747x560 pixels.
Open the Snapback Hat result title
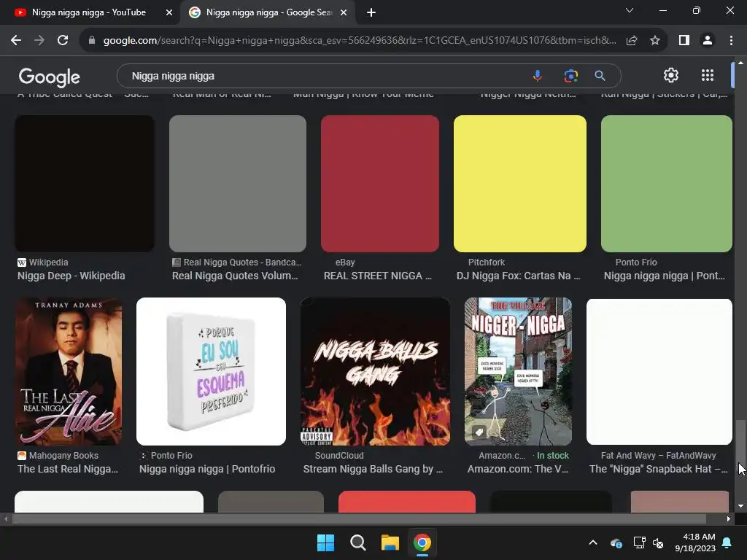(659, 469)
